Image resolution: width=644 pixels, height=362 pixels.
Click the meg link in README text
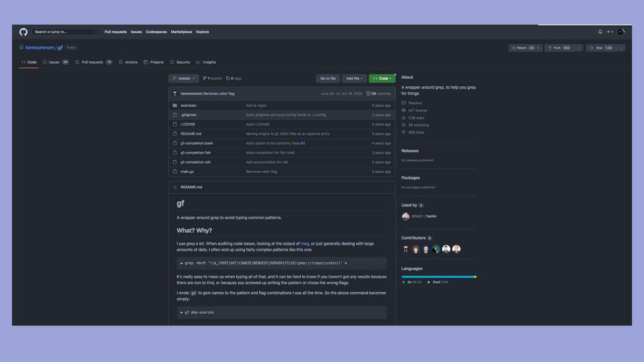click(x=305, y=243)
